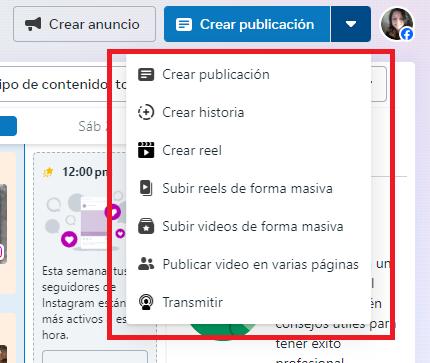Click the megaphone icon on Crear anuncio
Viewport: 430px width, 363px height.
tap(33, 24)
